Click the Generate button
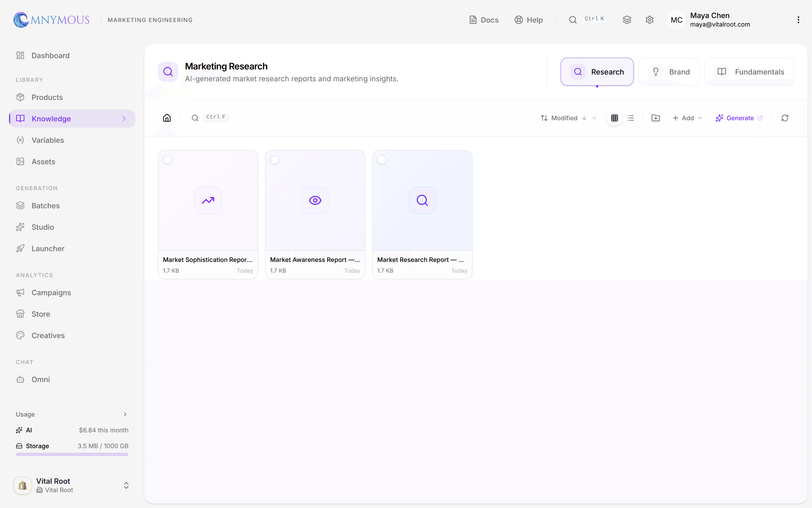 click(739, 118)
